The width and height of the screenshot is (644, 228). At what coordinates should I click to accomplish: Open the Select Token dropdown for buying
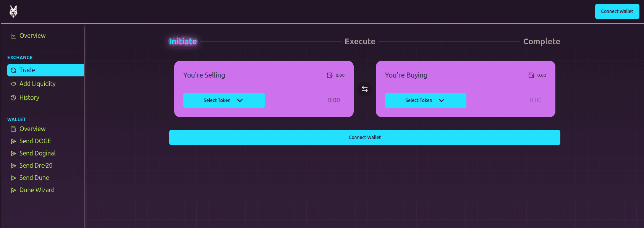[x=426, y=100]
